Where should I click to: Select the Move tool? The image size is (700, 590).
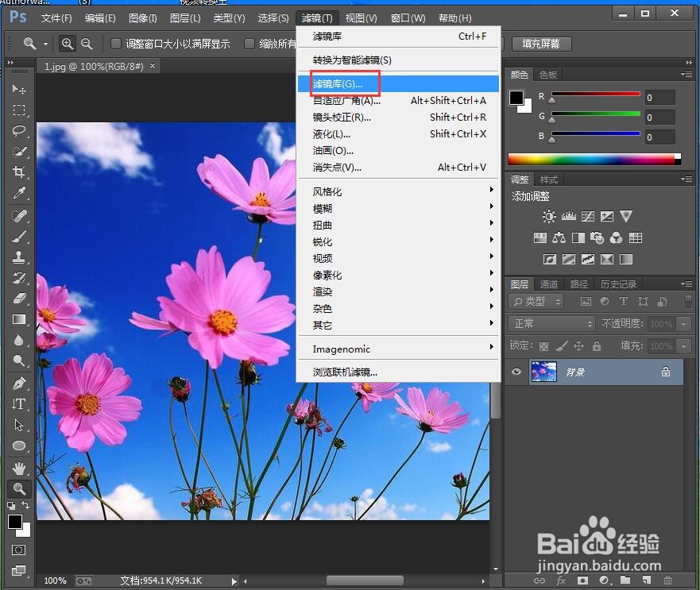coord(19,89)
